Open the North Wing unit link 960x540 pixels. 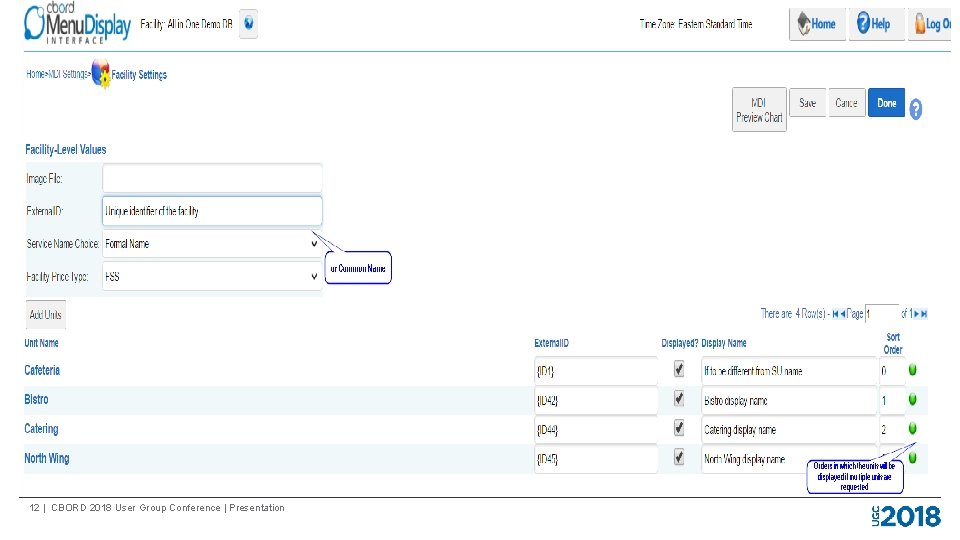pyautogui.click(x=47, y=459)
